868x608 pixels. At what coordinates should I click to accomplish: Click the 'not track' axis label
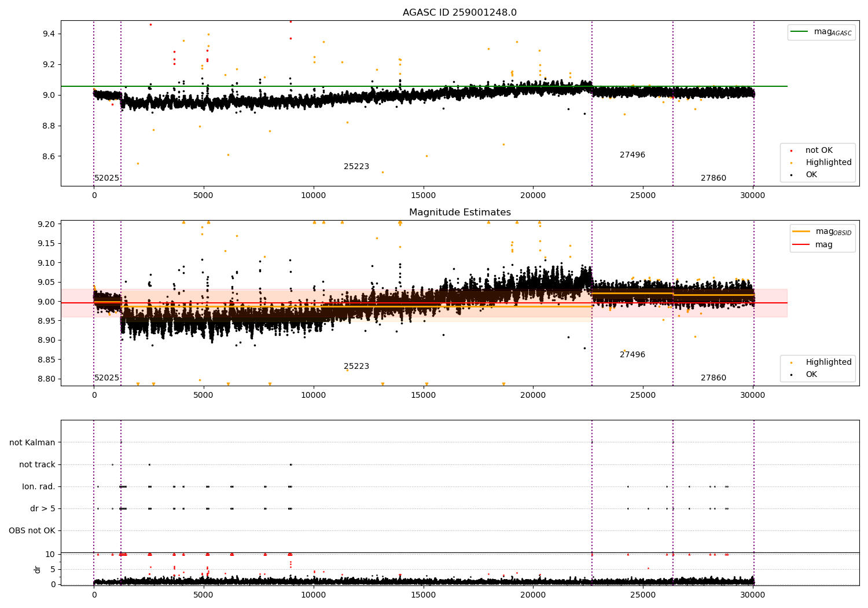37,465
